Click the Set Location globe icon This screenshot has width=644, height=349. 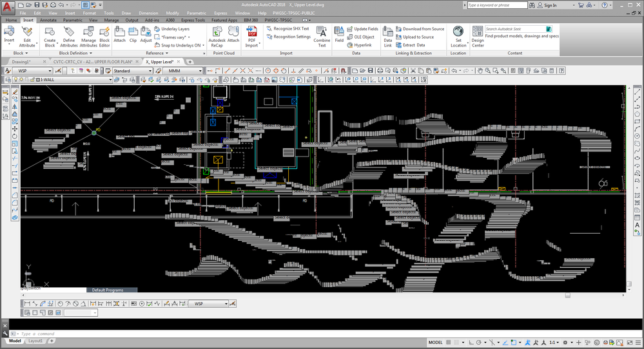pyautogui.click(x=458, y=31)
